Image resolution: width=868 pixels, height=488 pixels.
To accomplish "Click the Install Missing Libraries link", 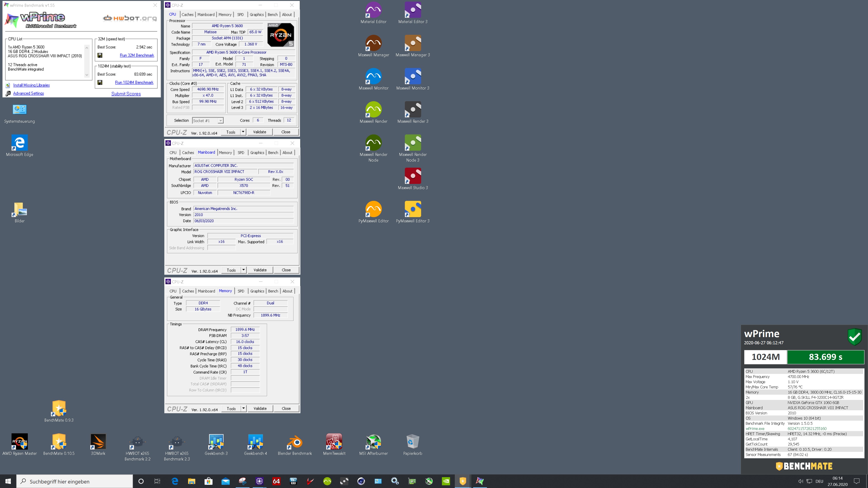I will point(31,85).
